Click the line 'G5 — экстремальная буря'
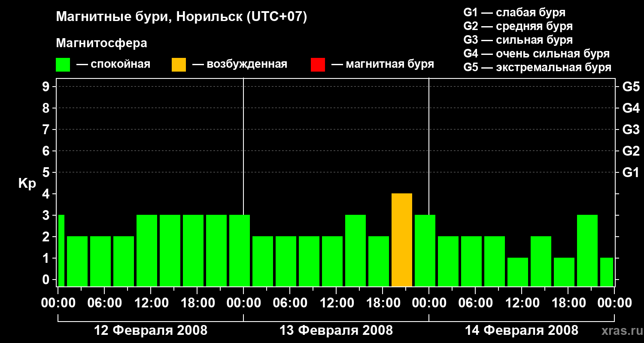Image resolution: width=644 pixels, height=343 pixels. (x=538, y=67)
